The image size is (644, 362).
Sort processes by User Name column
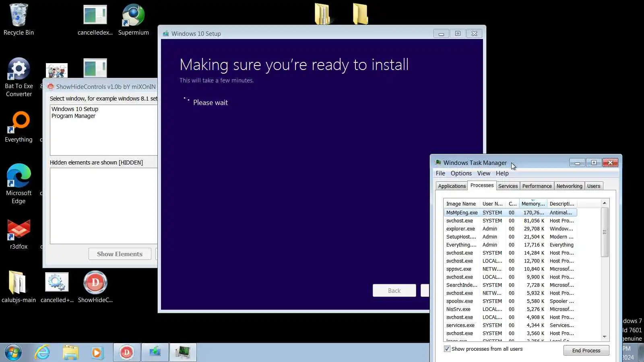(x=493, y=204)
